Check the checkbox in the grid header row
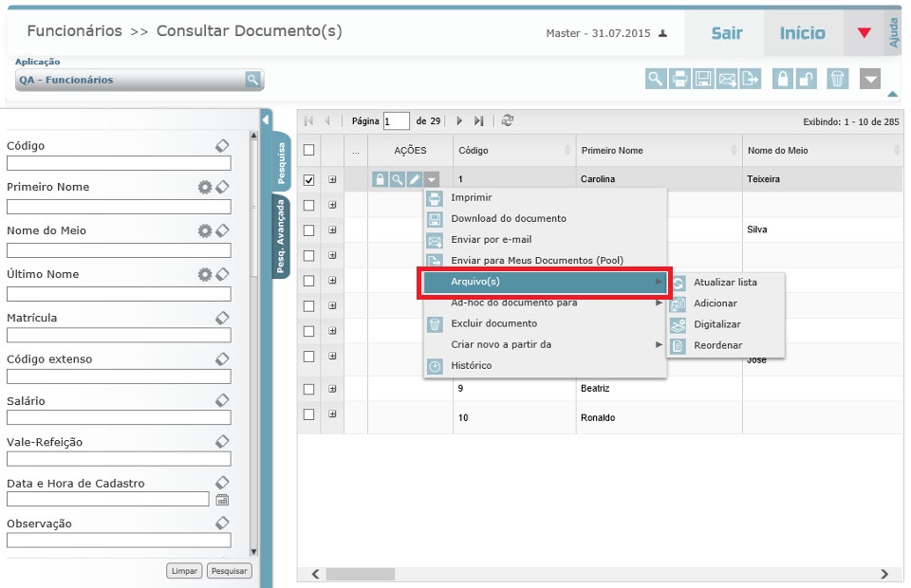The height and width of the screenshot is (588, 911). coord(308,151)
